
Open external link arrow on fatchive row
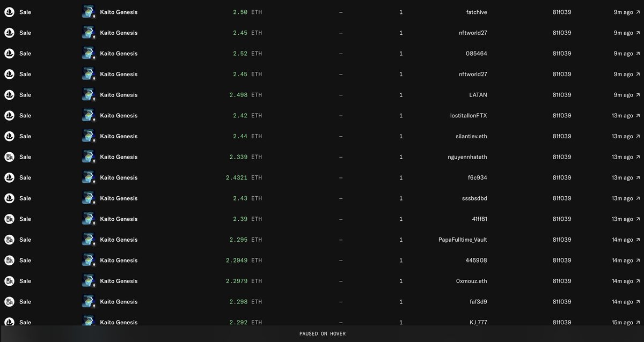pos(638,12)
